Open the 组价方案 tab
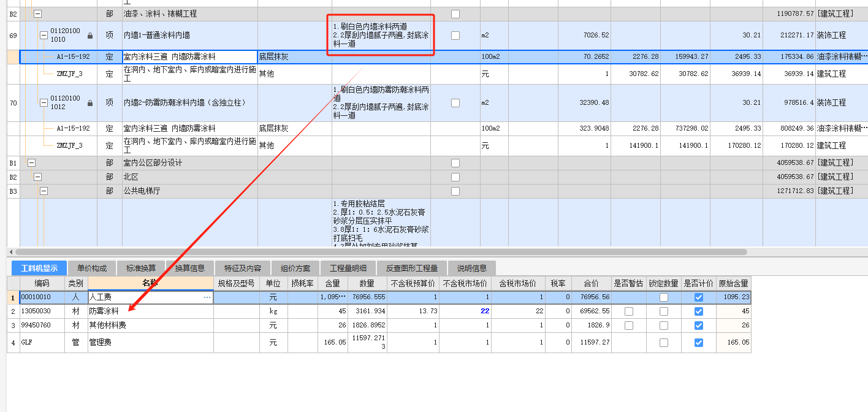This screenshot has width=868, height=412. (295, 269)
